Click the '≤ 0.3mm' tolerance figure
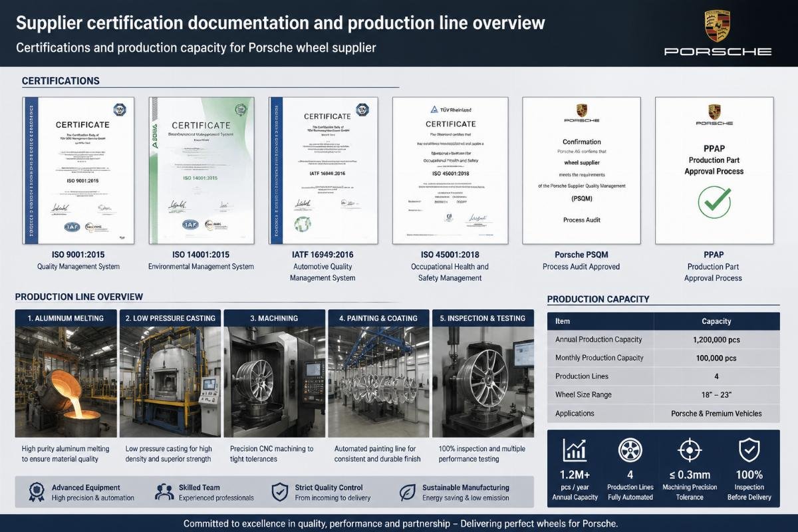Viewport: 798px width, 532px height. pyautogui.click(x=689, y=475)
